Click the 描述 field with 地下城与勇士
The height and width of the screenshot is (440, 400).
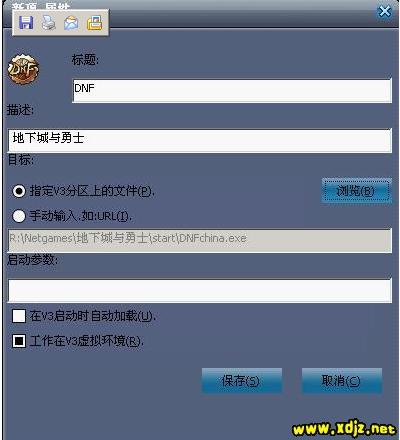[200, 141]
